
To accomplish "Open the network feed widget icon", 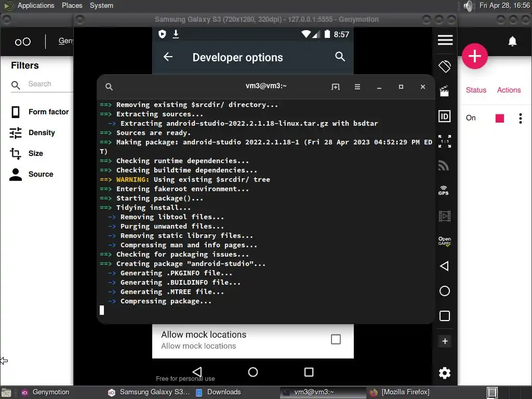I will 444,165.
